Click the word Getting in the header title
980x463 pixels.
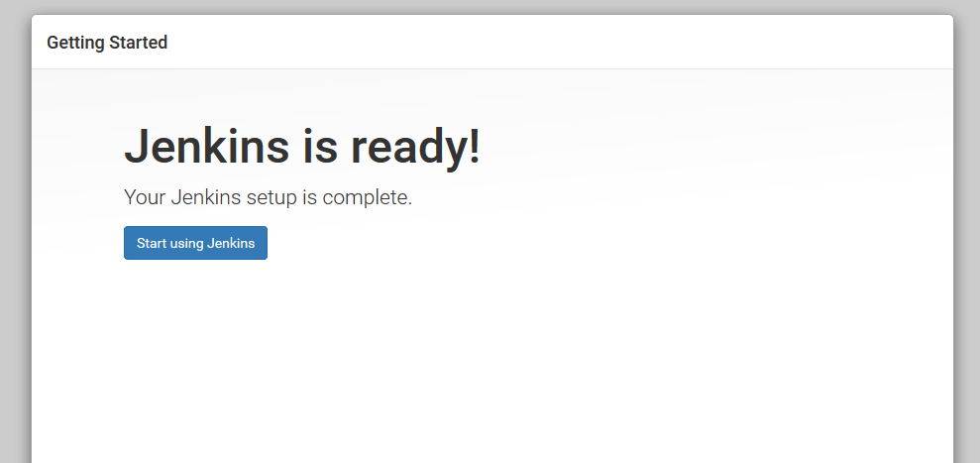75,43
